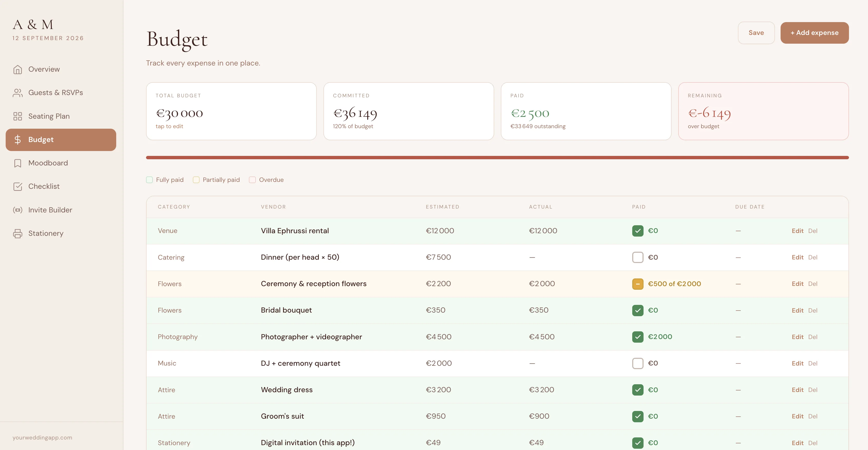Viewport: 868px width, 450px height.
Task: Click the green Fully paid legend swatch
Action: click(149, 180)
